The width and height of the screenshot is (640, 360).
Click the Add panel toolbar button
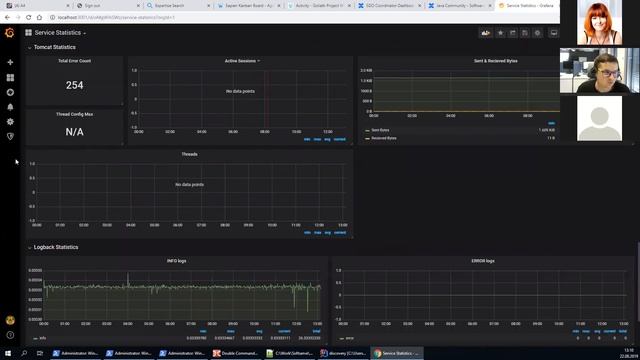tap(486, 33)
